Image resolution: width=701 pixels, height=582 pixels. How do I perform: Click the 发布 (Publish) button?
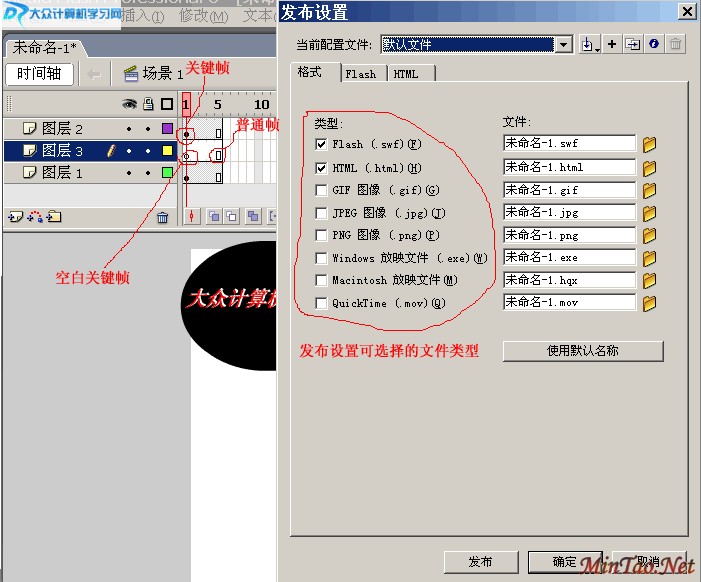tap(480, 562)
